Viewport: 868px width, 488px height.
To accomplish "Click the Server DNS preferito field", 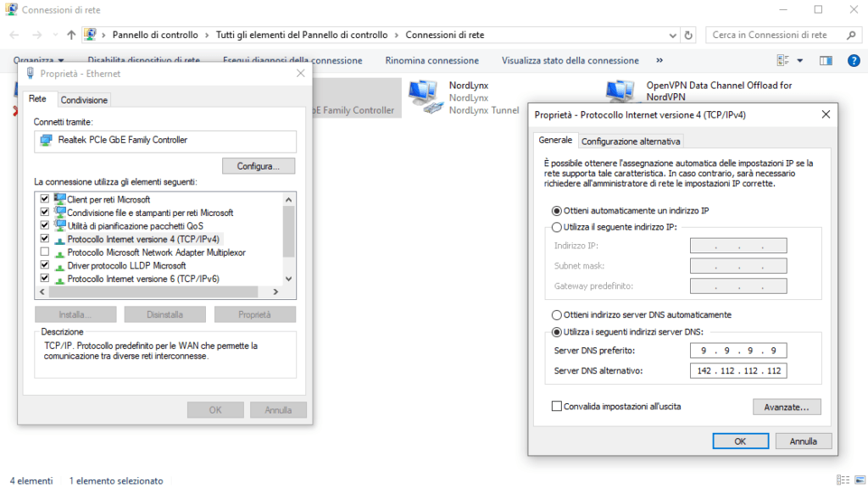I will [738, 350].
